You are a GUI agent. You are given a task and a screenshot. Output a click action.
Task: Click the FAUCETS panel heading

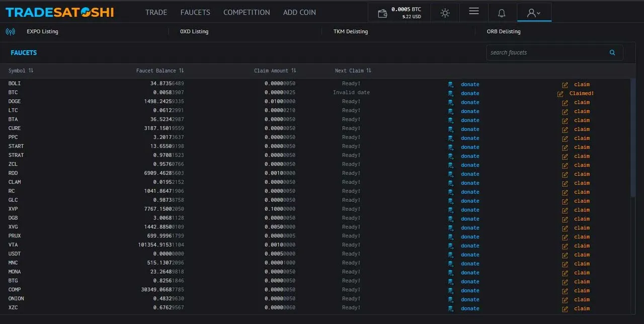coord(24,53)
